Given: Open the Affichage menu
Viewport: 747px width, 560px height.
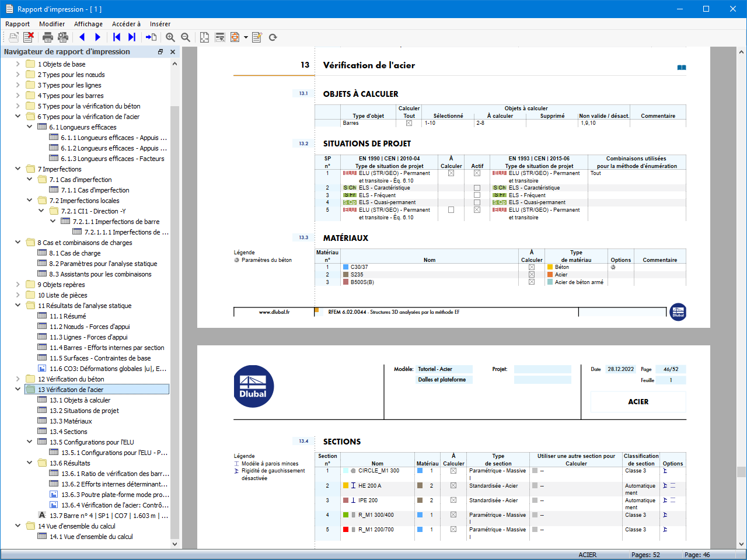Looking at the screenshot, I should pos(88,24).
